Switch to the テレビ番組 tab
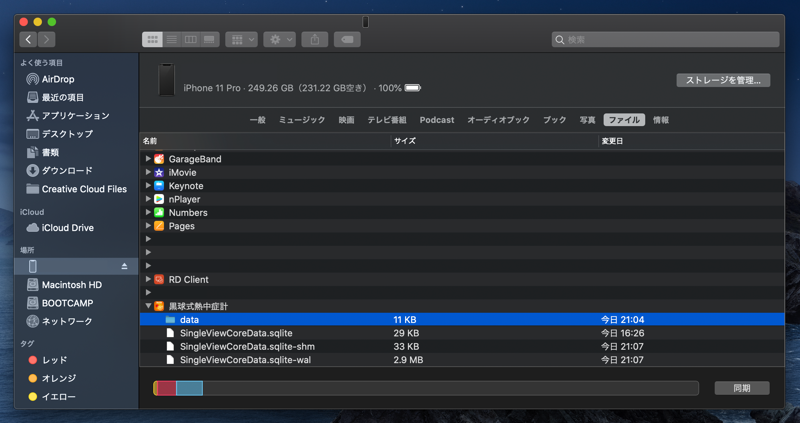 (387, 120)
